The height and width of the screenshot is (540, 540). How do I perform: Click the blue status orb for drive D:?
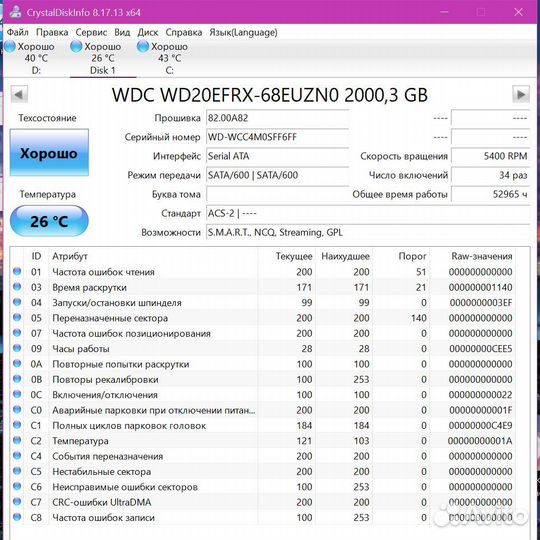pyautogui.click(x=10, y=46)
